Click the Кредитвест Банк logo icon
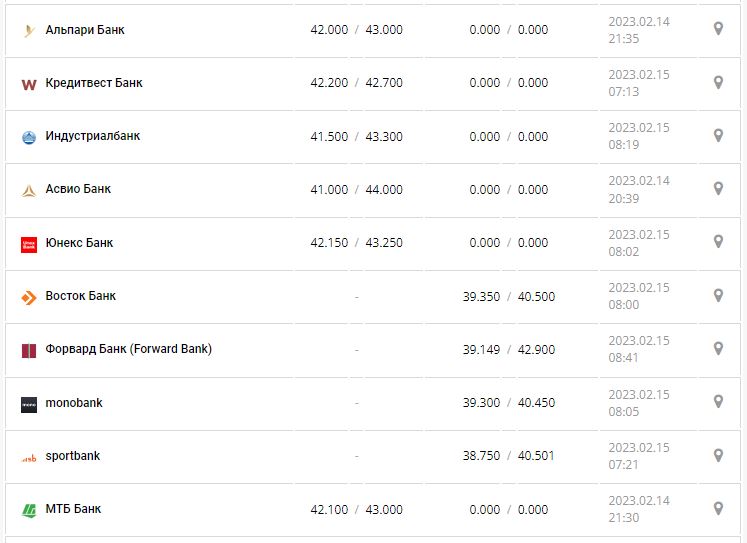The height and width of the screenshot is (543, 747). pyautogui.click(x=28, y=84)
